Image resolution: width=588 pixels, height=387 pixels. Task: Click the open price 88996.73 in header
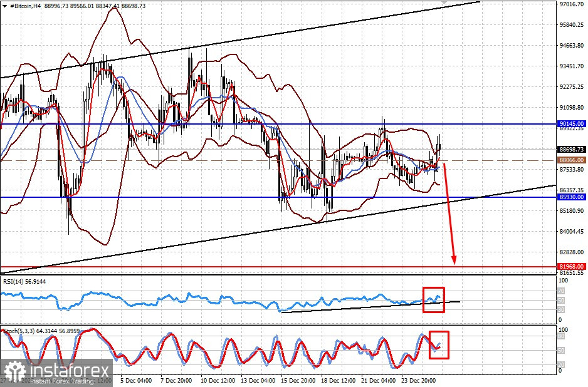point(56,6)
